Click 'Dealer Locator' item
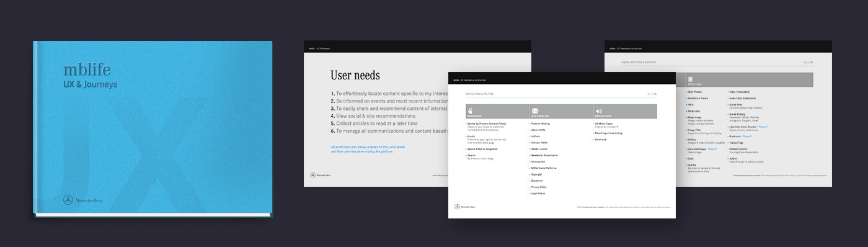 [x=539, y=149]
